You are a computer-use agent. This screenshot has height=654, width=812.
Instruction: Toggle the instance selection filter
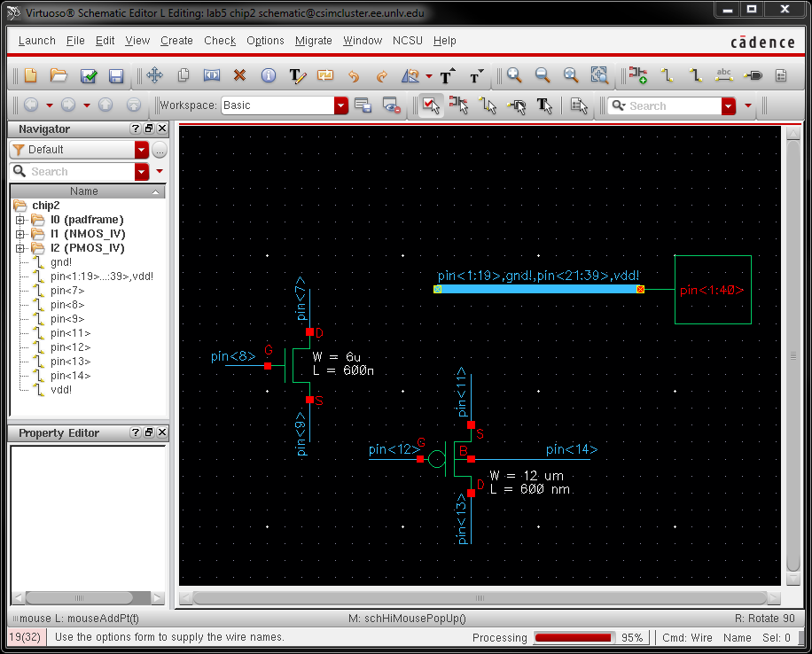pyautogui.click(x=459, y=105)
